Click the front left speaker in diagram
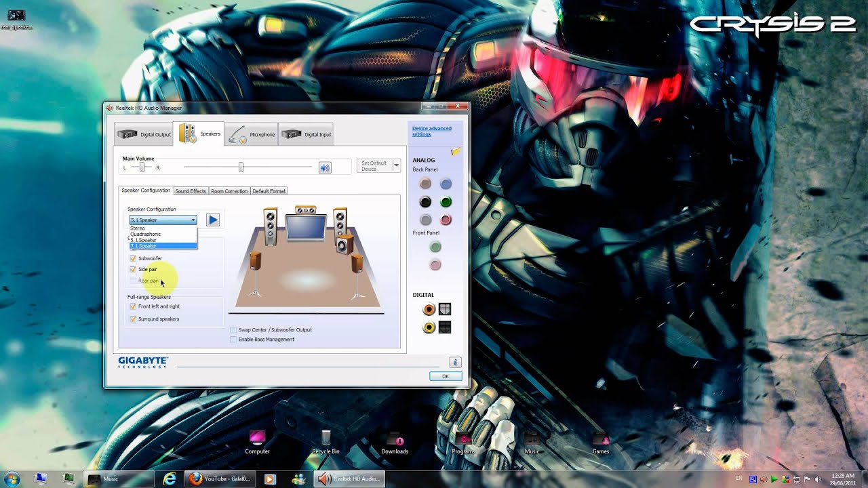This screenshot has width=868, height=488. tap(271, 226)
